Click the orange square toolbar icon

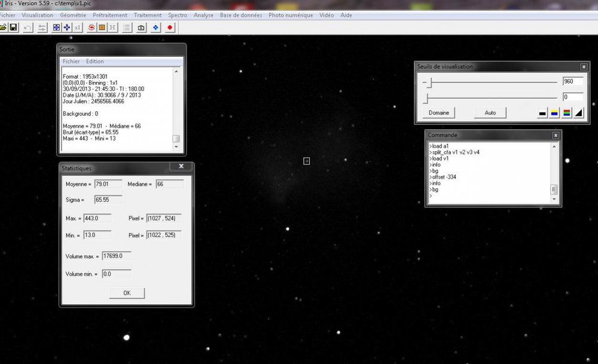pos(102,27)
